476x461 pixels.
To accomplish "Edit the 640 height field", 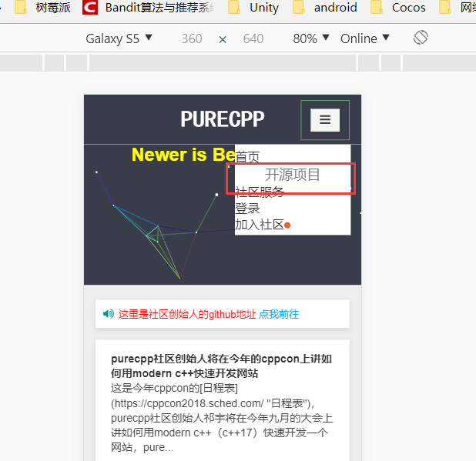I will 253,38.
